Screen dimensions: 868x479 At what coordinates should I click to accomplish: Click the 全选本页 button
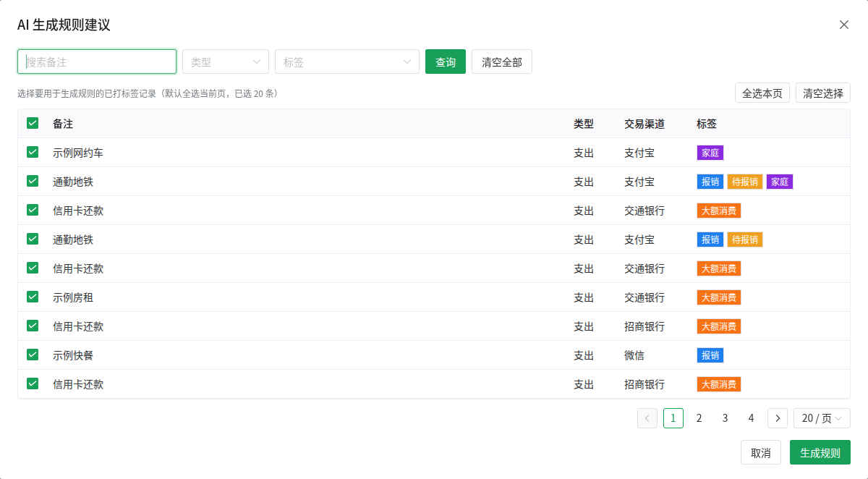[762, 93]
